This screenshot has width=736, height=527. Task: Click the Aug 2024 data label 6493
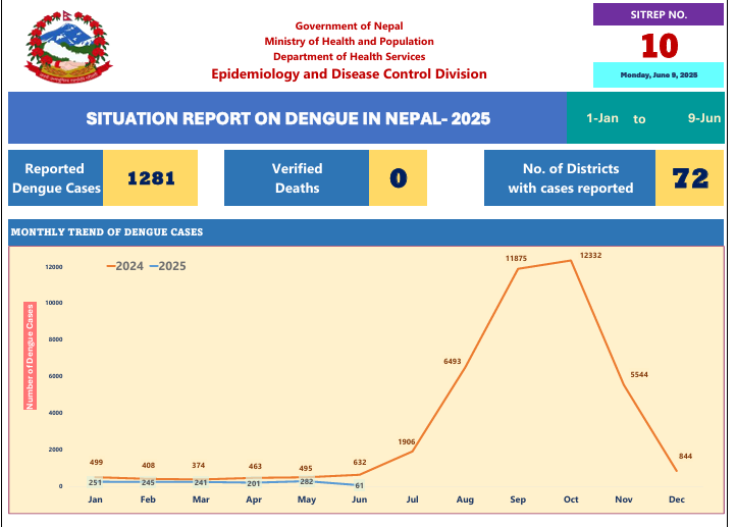(452, 361)
